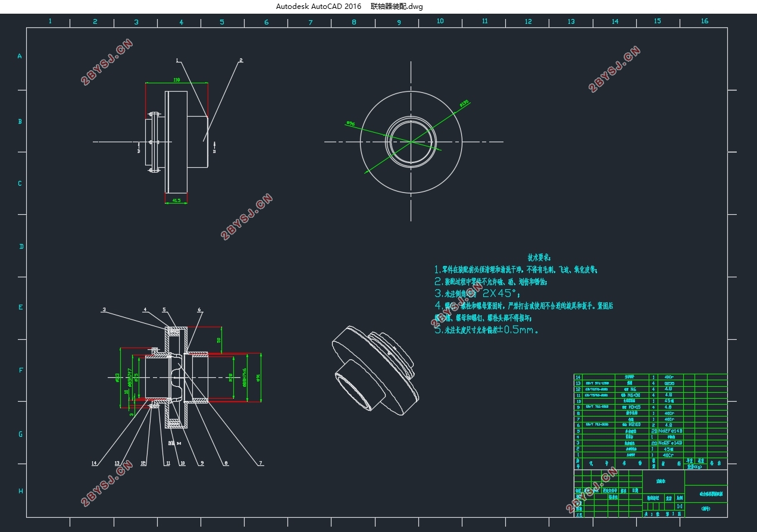Select the 50 dimension on the section view
The width and height of the screenshot is (757, 532).
218,340
